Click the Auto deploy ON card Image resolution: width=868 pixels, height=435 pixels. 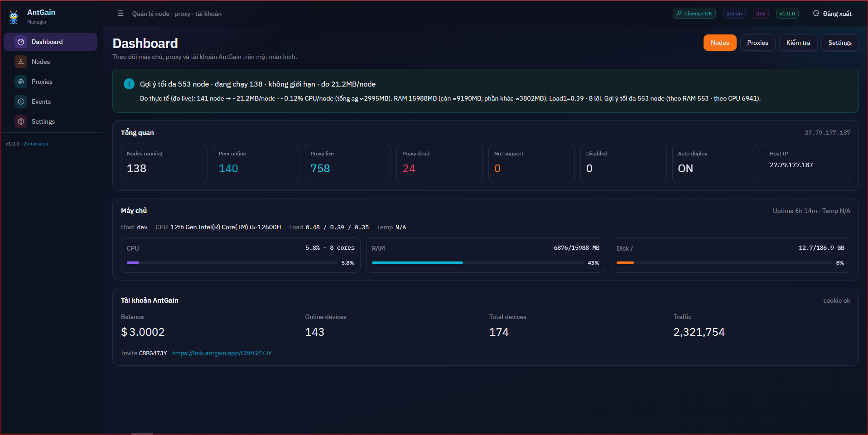click(x=715, y=163)
